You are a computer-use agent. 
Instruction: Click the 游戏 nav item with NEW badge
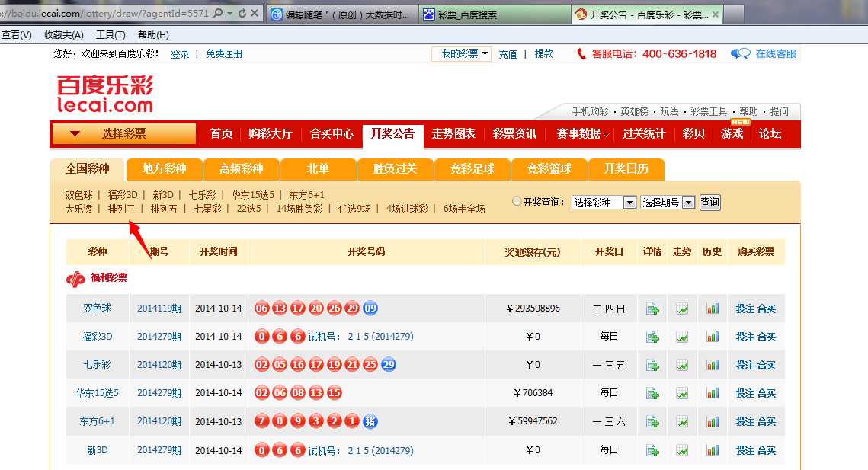732,133
